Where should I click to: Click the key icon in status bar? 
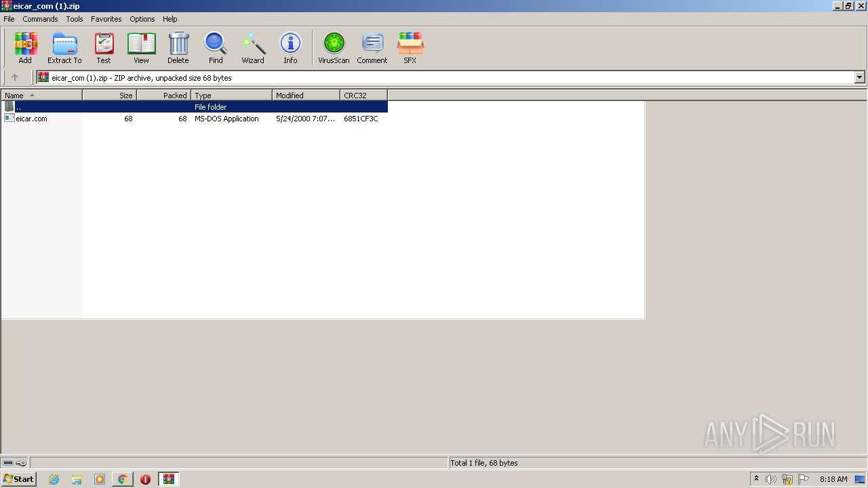pyautogui.click(x=21, y=463)
